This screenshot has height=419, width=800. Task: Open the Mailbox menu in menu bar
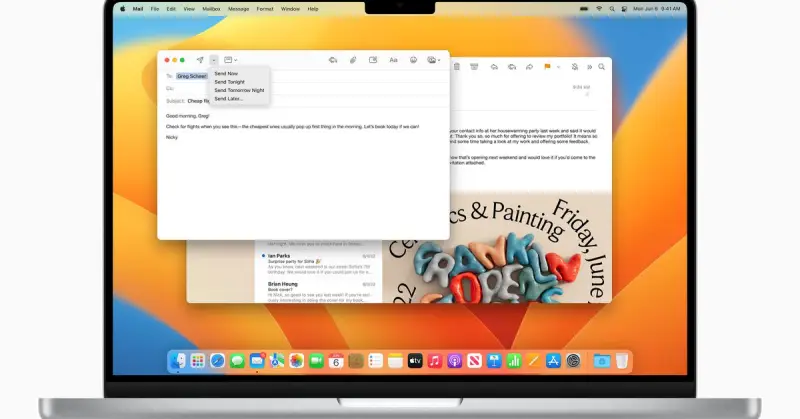tap(211, 8)
